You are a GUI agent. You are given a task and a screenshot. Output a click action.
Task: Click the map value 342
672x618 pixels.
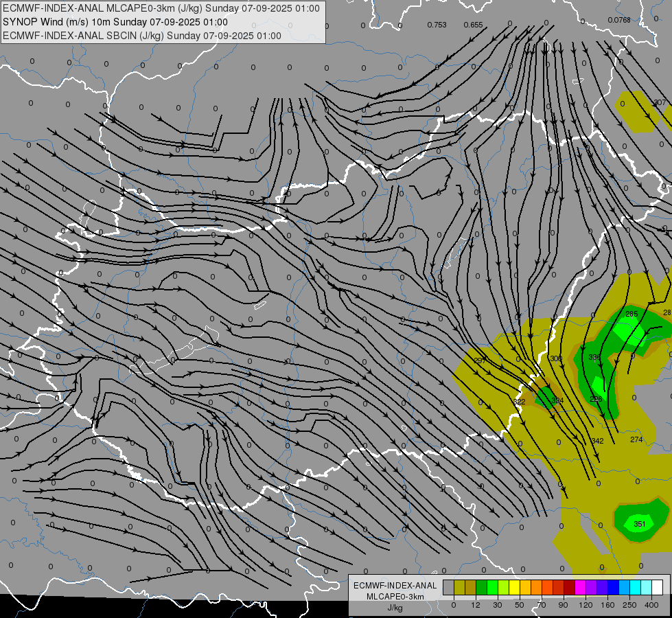coord(597,441)
